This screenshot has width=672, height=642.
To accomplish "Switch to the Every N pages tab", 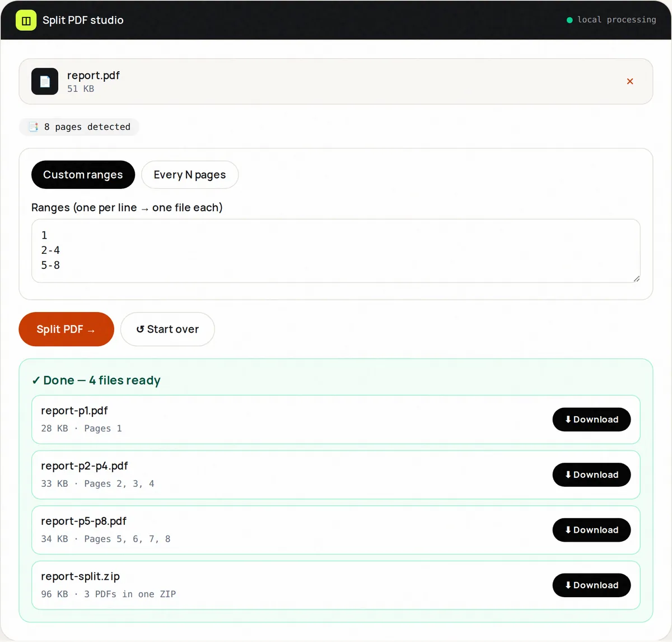I will coord(190,175).
